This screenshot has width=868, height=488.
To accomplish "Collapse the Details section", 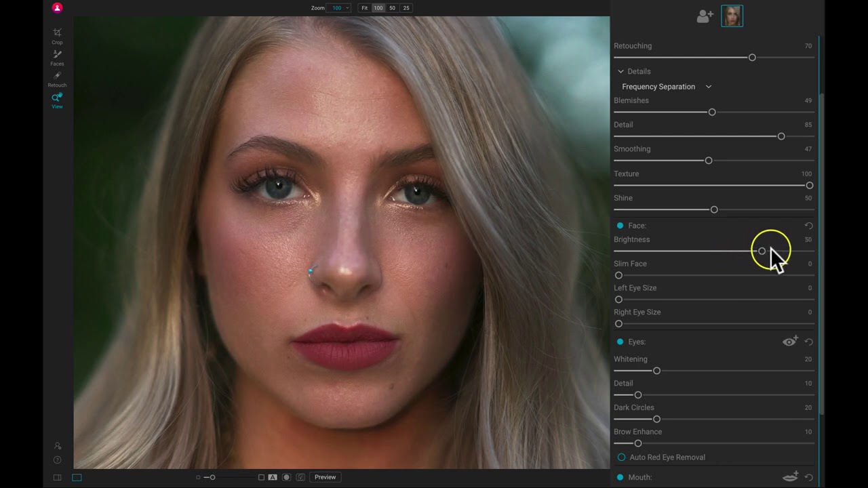I will (620, 71).
